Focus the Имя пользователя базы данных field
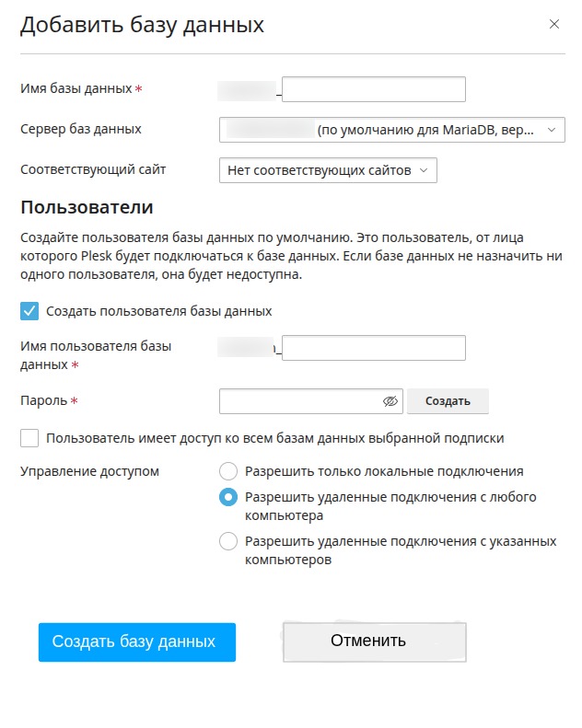Screen dimensions: 582x728 (x=374, y=348)
